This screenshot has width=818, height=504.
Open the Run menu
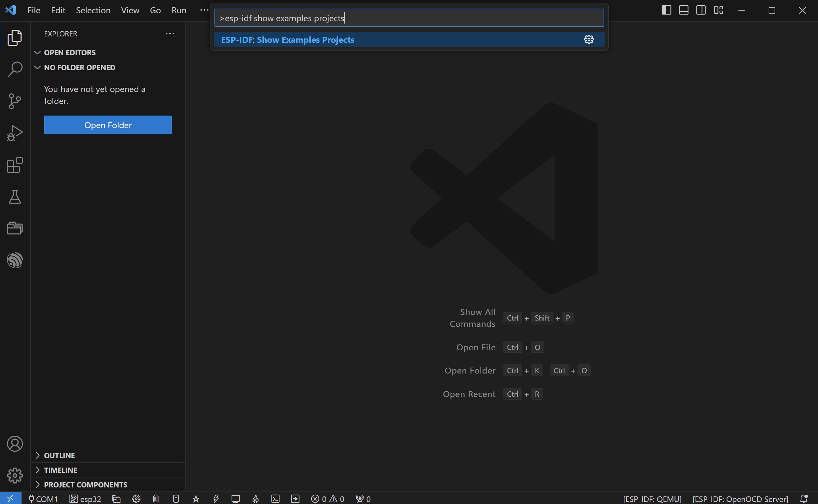179,10
